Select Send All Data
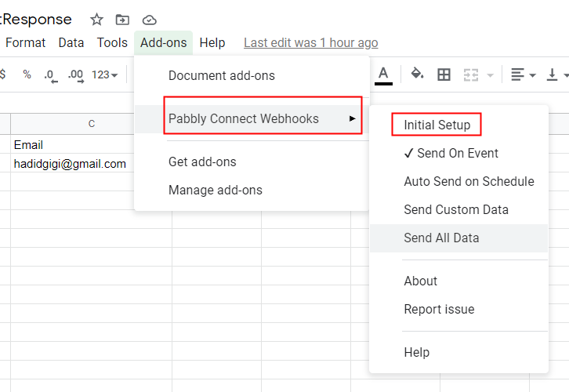 [x=458, y=238]
